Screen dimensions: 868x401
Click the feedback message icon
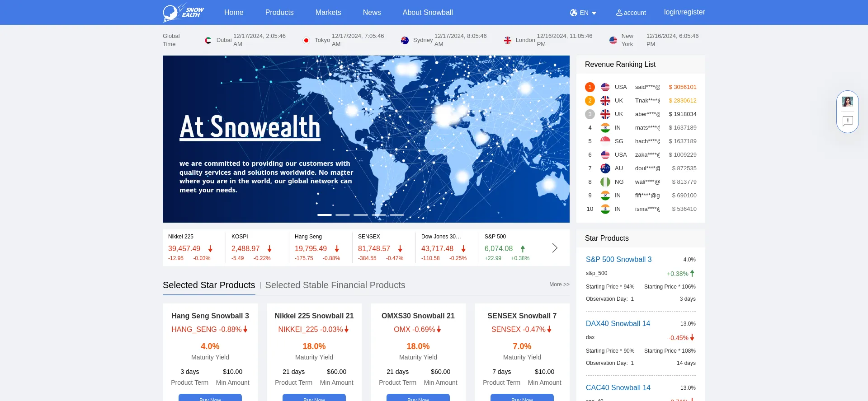tap(848, 121)
